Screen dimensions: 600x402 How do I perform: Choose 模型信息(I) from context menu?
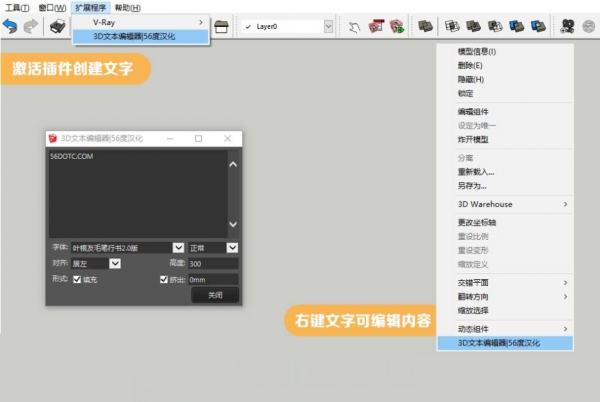point(477,51)
